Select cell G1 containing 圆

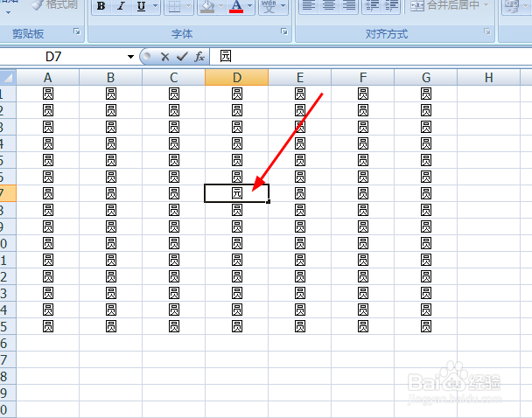(x=426, y=94)
